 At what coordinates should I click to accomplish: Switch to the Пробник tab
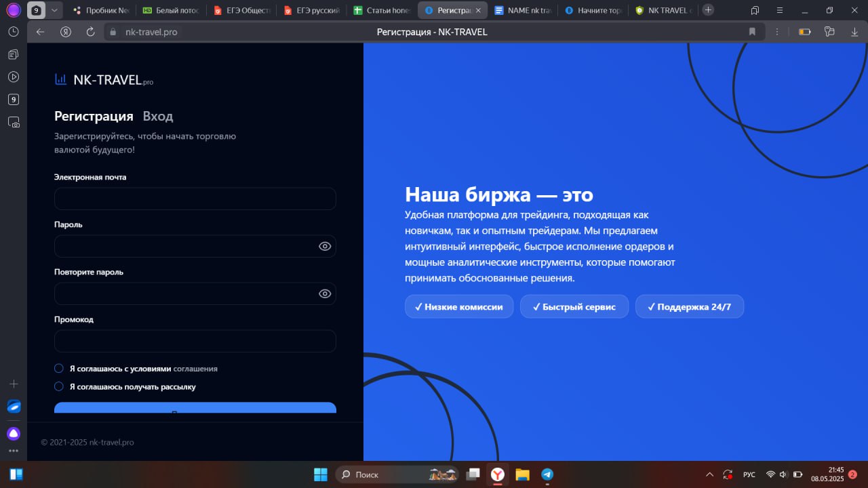101,10
